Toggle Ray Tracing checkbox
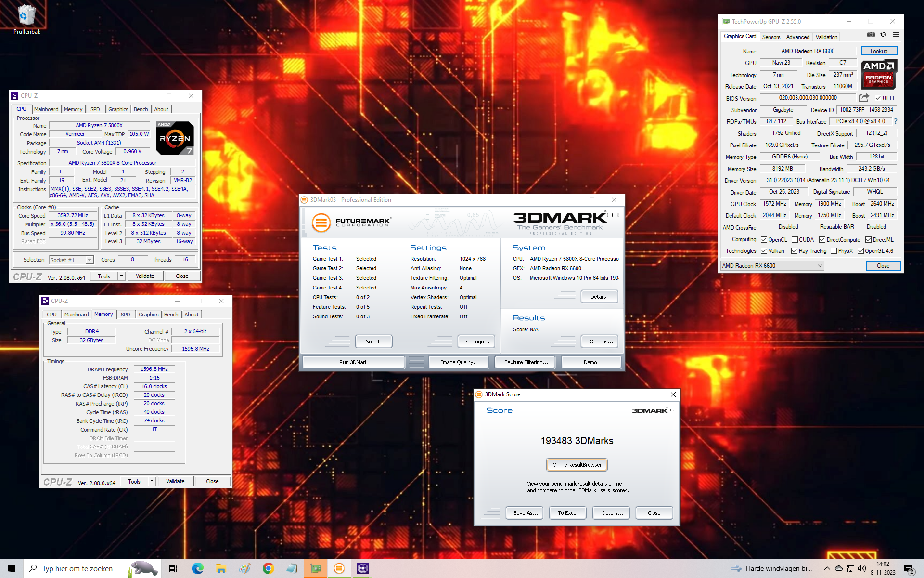Screen dimensions: 924x578 794,251
